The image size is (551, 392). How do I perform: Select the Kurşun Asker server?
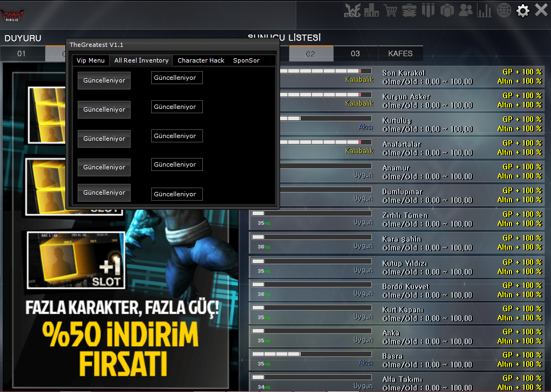396,101
